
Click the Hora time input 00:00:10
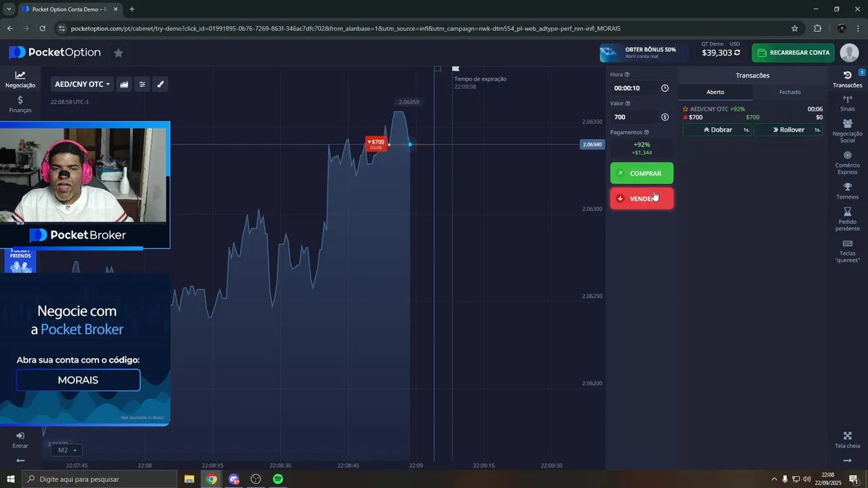click(633, 88)
